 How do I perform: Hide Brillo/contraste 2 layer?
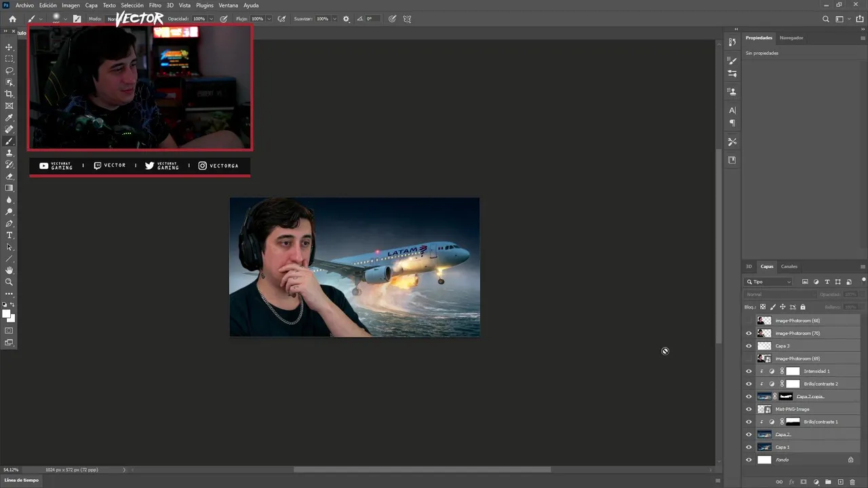coord(749,384)
